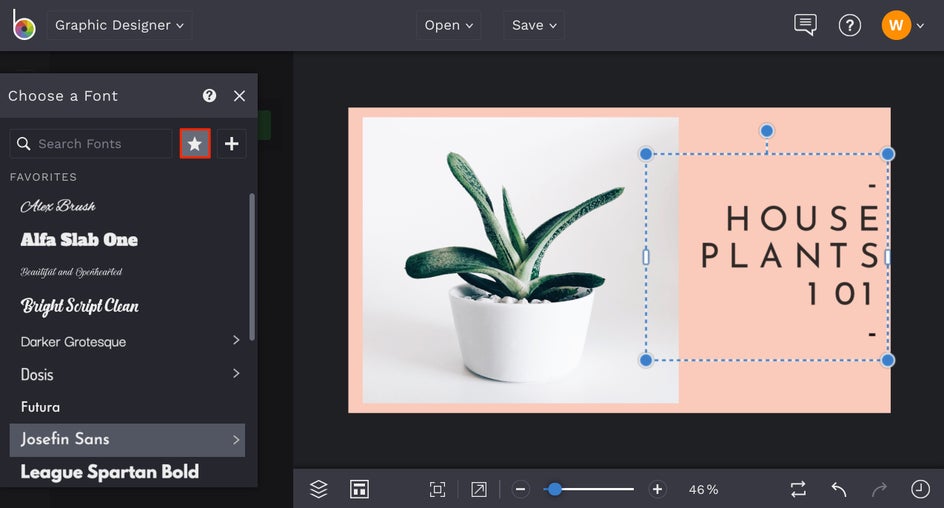Image resolution: width=944 pixels, height=508 pixels.
Task: Open the layers panel icon
Action: (319, 489)
